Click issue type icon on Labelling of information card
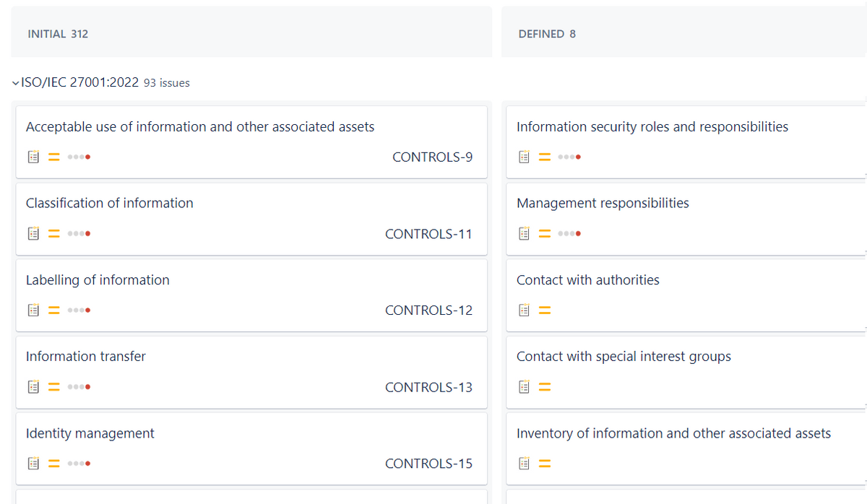867x504 pixels. tap(33, 310)
